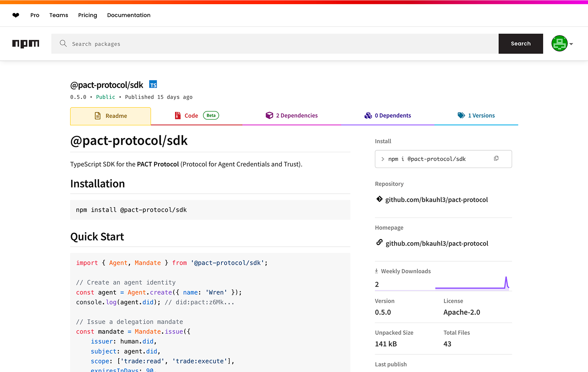Click the black Search button
Image resolution: width=588 pixels, height=372 pixels.
pyautogui.click(x=521, y=44)
